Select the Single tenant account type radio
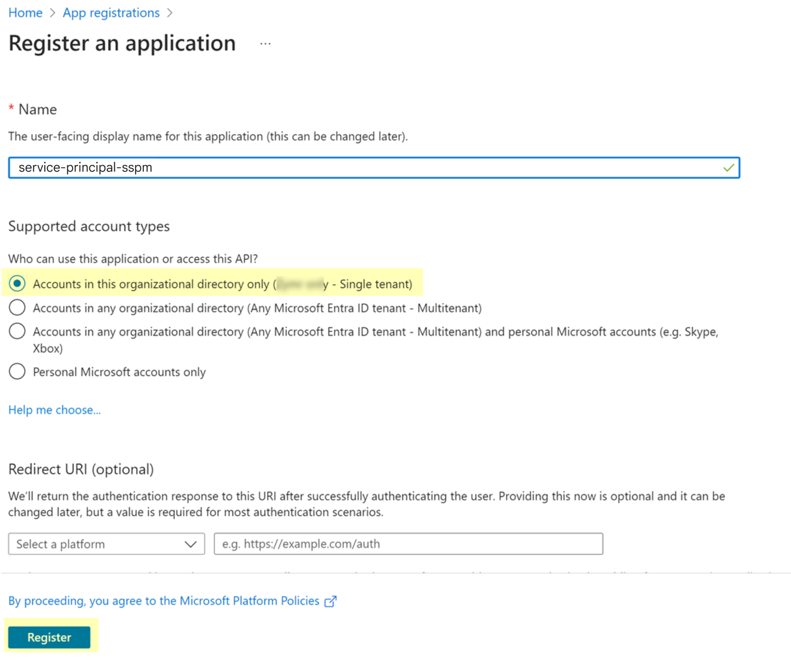Screen dimensions: 791x672 click(17, 284)
